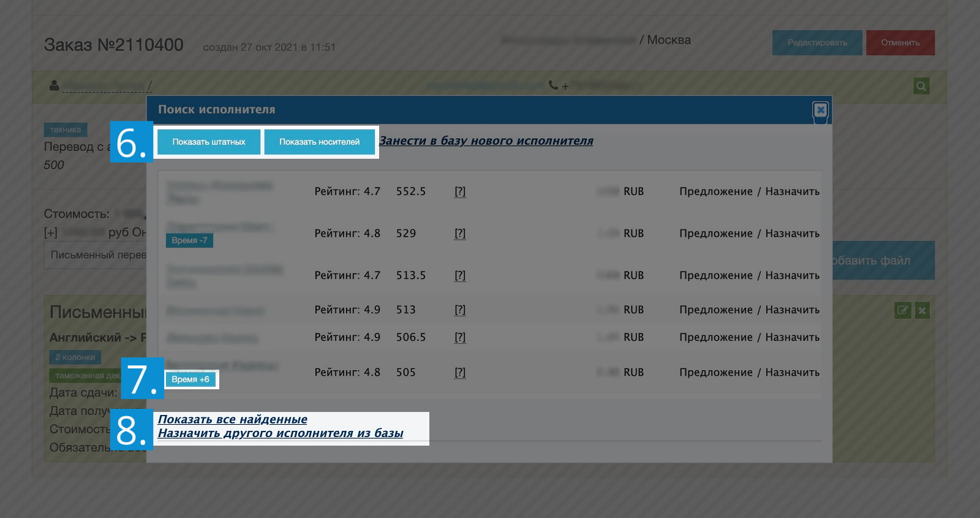Click the [?] hint in row 513
980x518 pixels.
(x=460, y=310)
